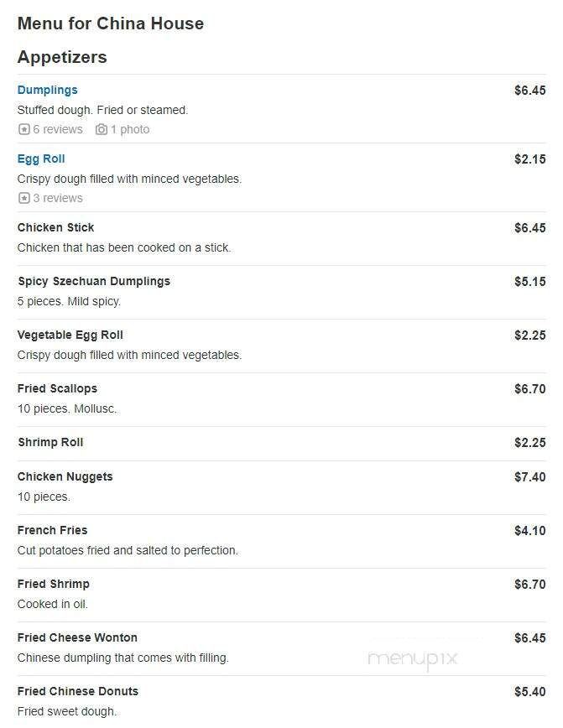
Task: Open the Dumplings item link
Action: pos(47,90)
